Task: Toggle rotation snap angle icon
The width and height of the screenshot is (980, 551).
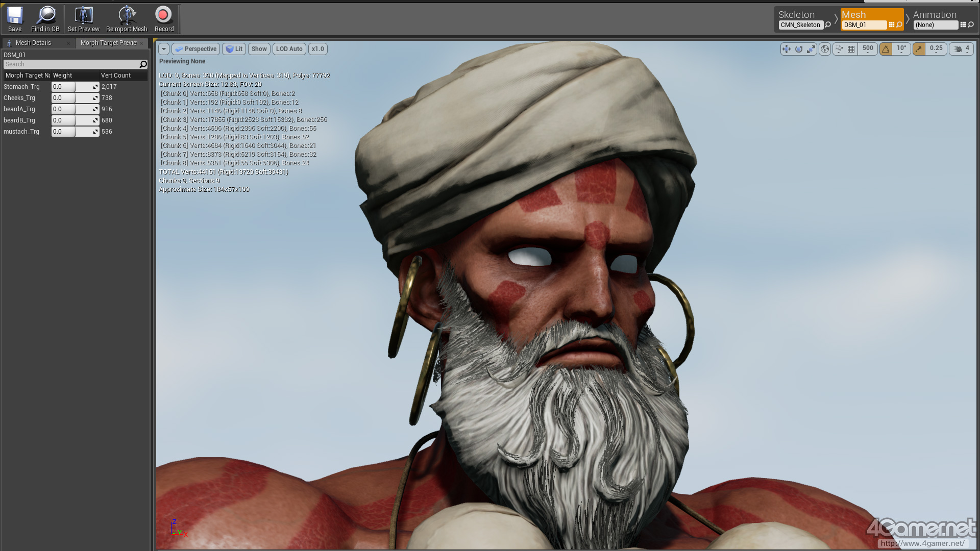Action: tap(886, 49)
